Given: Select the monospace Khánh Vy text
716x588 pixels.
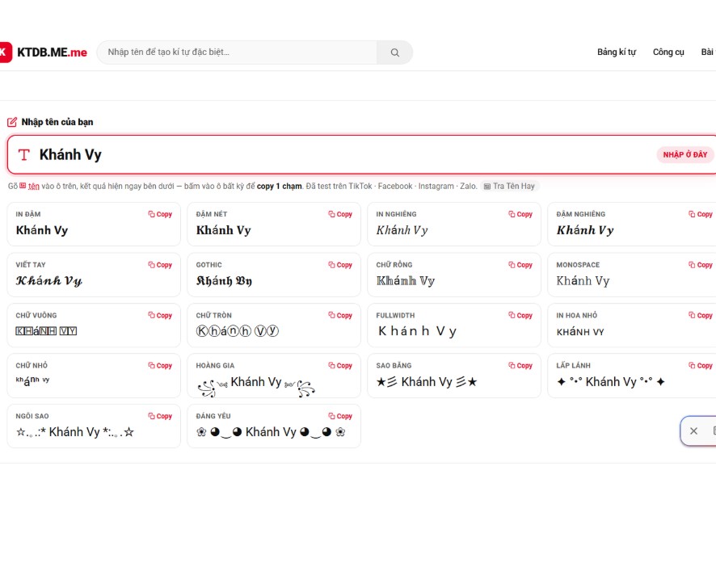Looking at the screenshot, I should 583,281.
